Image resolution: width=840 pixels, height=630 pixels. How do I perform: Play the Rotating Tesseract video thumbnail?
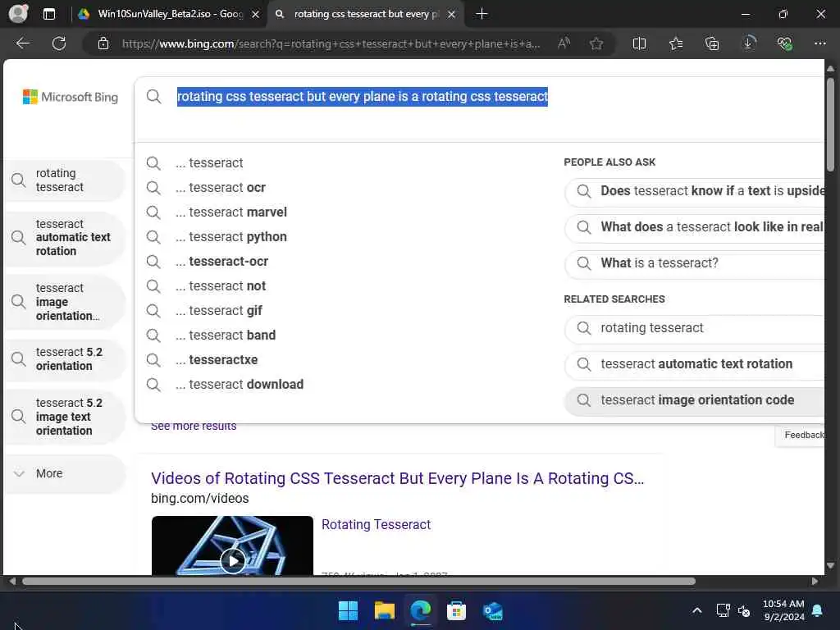(232, 546)
